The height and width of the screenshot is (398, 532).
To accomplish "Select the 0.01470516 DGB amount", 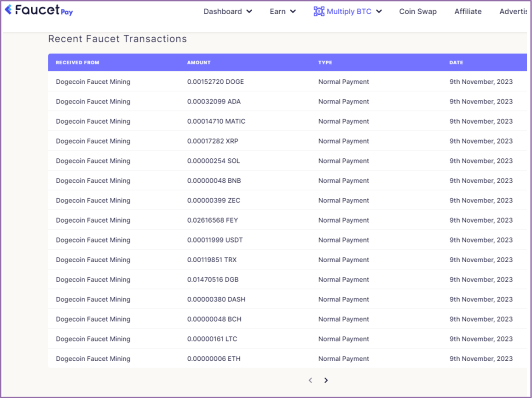I will 213,280.
